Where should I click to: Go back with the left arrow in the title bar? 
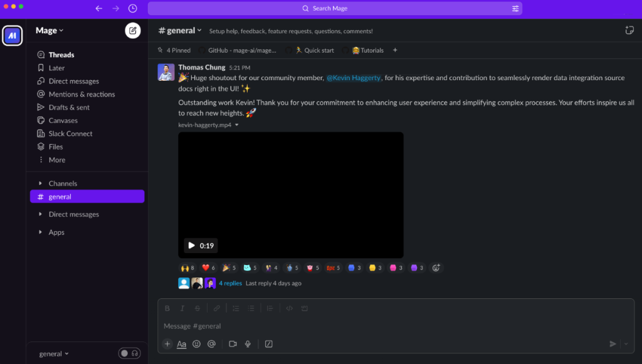click(98, 8)
